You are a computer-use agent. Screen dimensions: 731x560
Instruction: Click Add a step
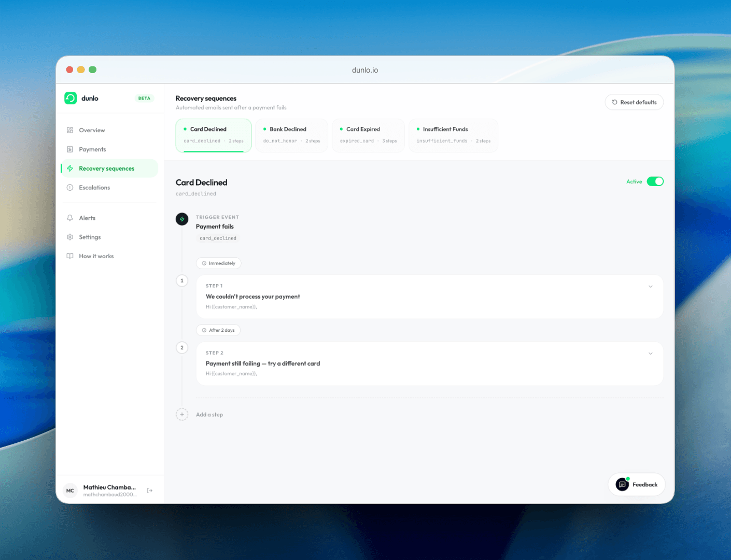(209, 415)
